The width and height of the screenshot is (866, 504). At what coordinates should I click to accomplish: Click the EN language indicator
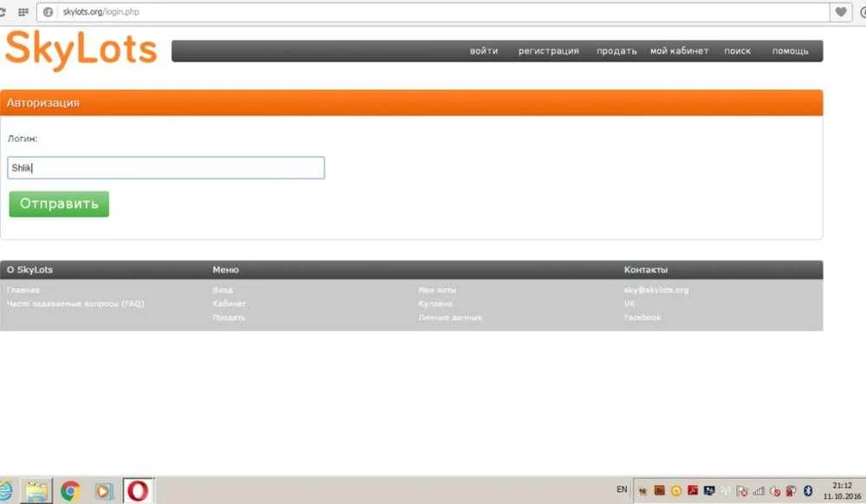tap(622, 489)
